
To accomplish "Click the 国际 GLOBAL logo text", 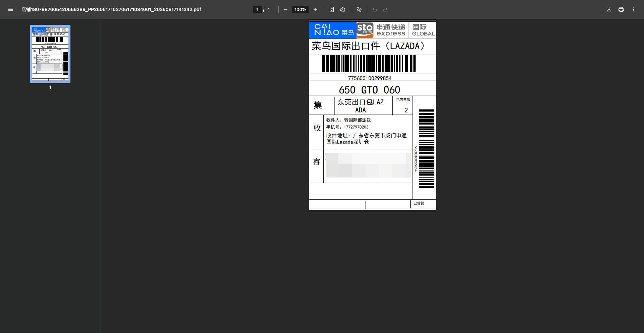I will coord(423,30).
